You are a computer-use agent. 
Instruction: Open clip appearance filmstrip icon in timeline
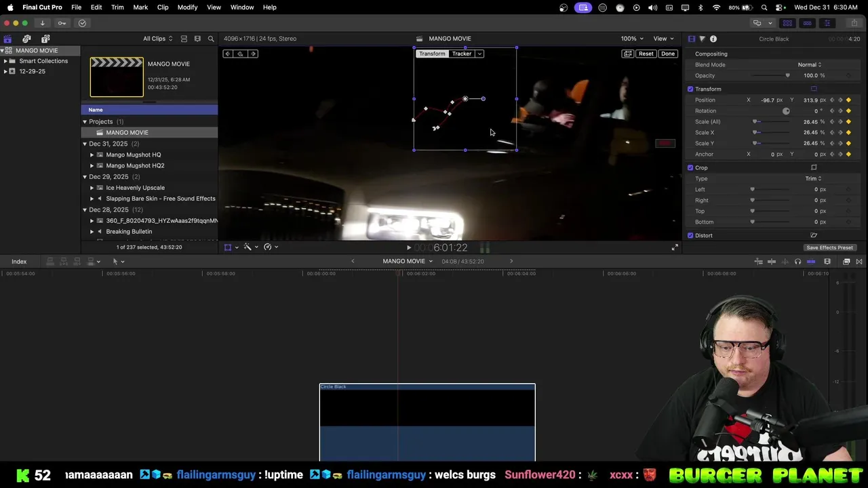click(827, 262)
